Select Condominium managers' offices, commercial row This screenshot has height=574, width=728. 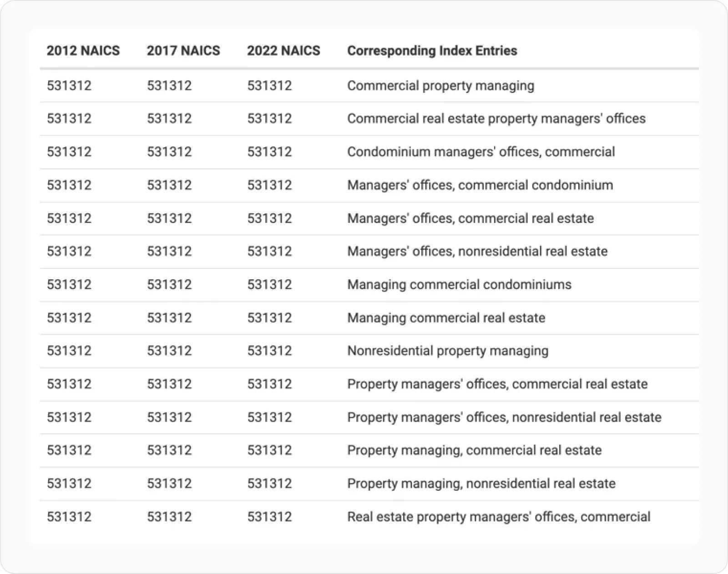click(480, 152)
